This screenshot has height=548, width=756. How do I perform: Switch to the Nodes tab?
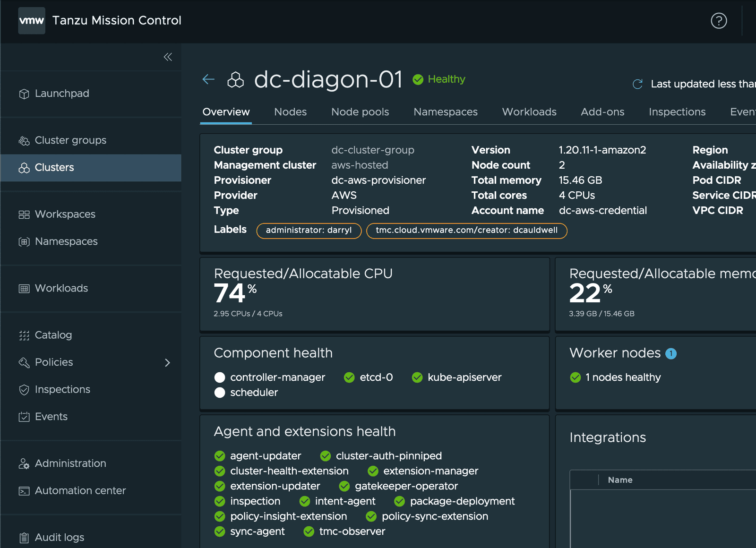pyautogui.click(x=290, y=112)
